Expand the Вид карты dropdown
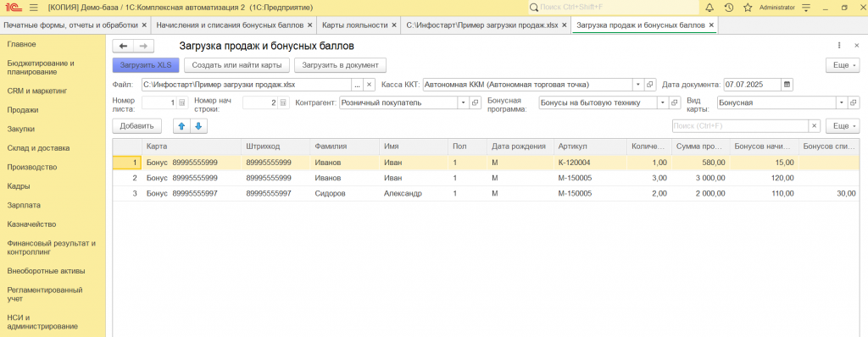Screen dimensions: 868x337 click(842, 103)
